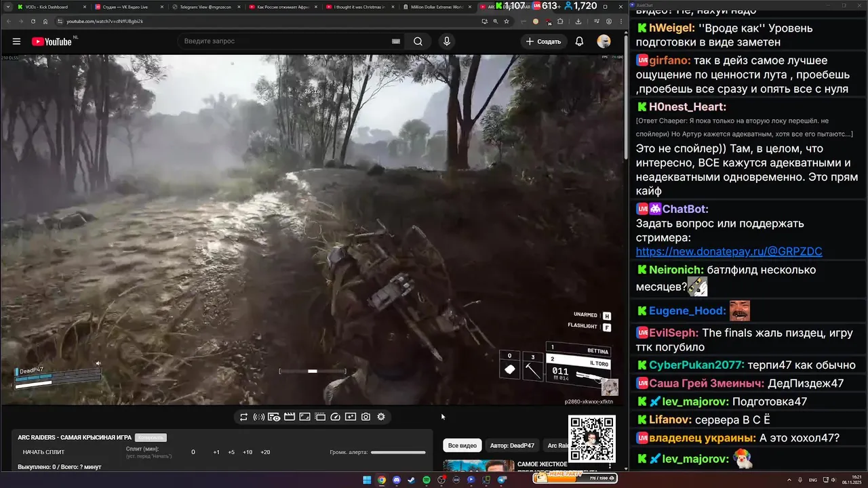The image size is (868, 488).
Task: Click the browser back arrow
Action: tap(7, 21)
